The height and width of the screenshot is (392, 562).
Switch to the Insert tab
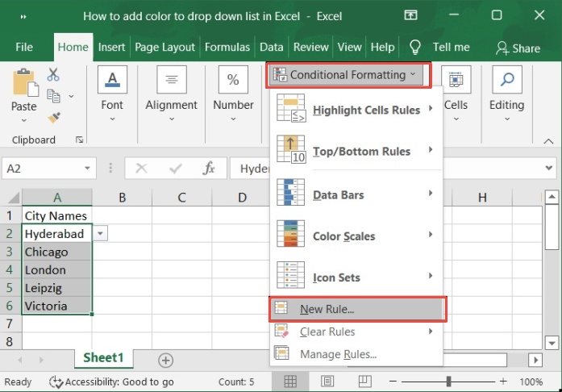coord(111,48)
